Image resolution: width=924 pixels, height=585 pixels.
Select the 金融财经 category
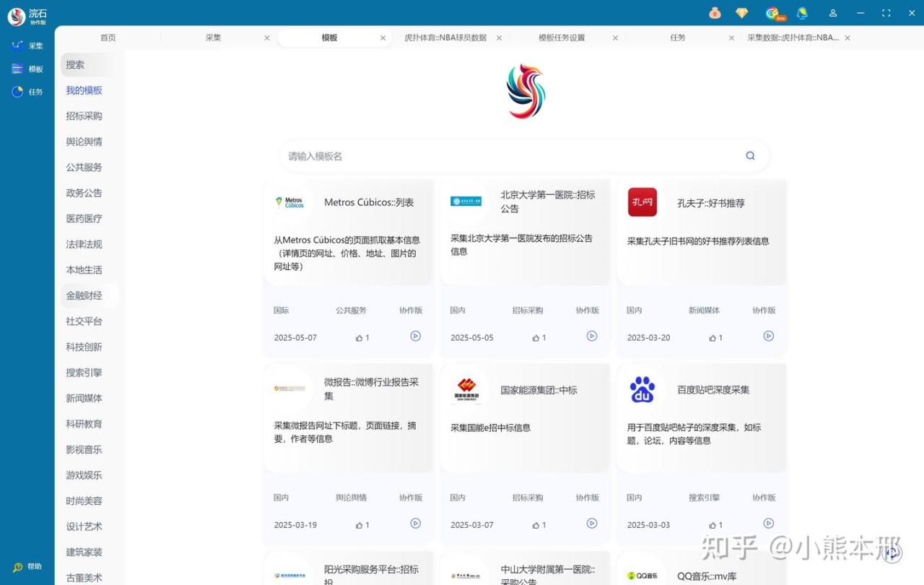(90, 295)
